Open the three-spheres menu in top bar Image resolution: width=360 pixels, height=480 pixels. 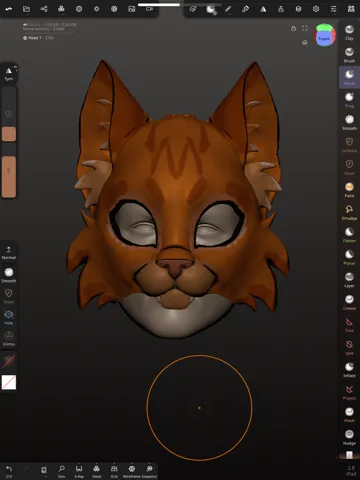[61, 9]
